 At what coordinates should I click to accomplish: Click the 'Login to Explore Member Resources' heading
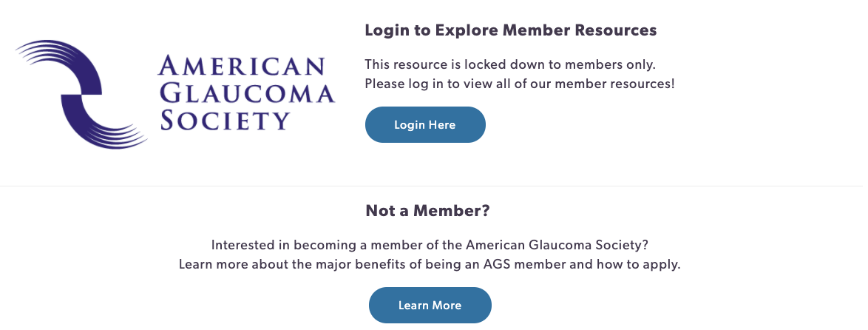[x=510, y=30]
